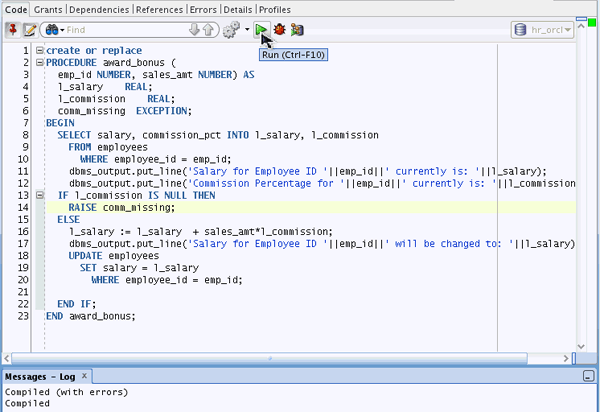600x412 pixels.
Task: Open the compile options dropdown arrow
Action: coord(247,30)
